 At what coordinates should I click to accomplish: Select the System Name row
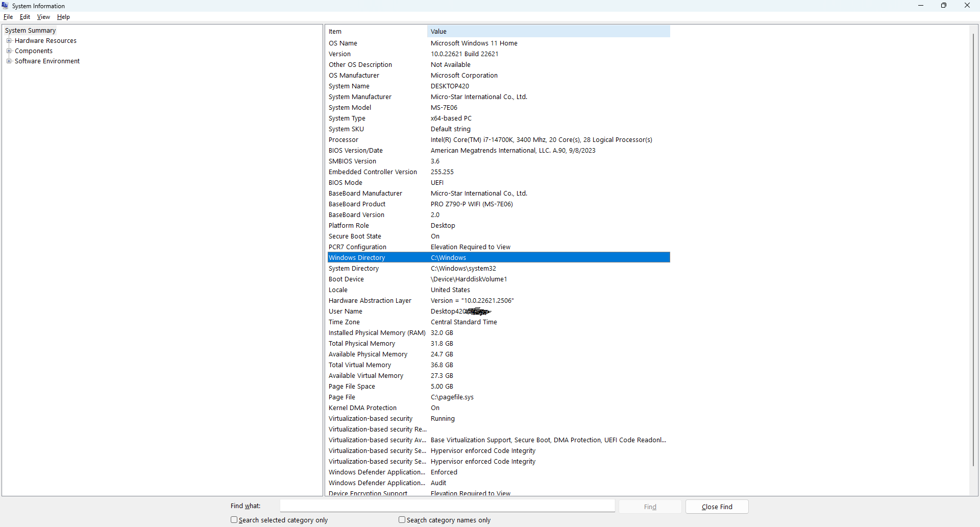499,86
